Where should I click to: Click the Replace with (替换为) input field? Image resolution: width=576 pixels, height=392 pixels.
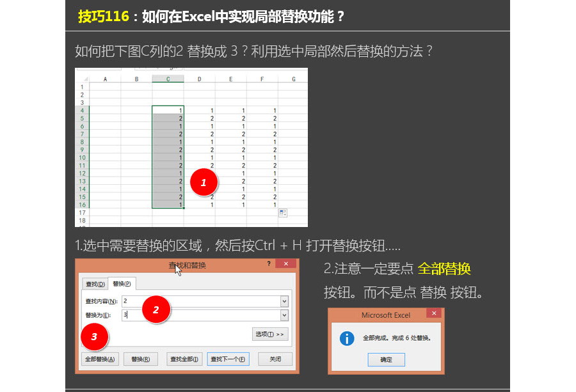pos(202,315)
